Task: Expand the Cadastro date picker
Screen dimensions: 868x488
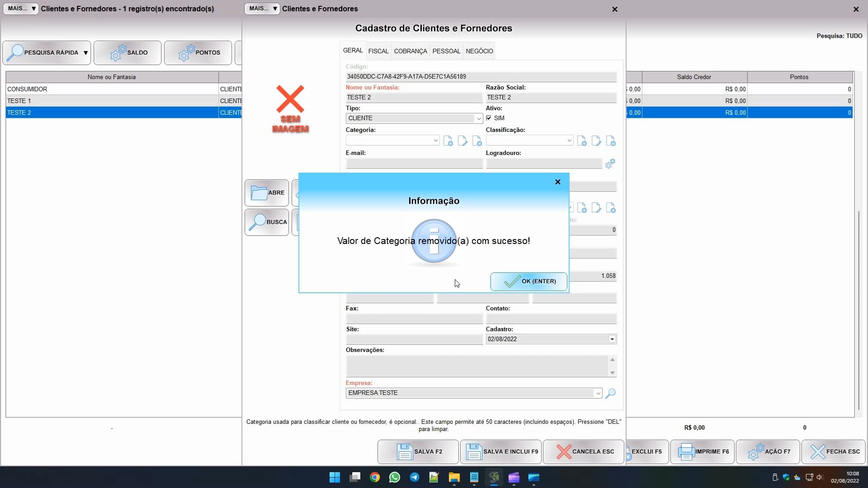Action: (x=612, y=339)
